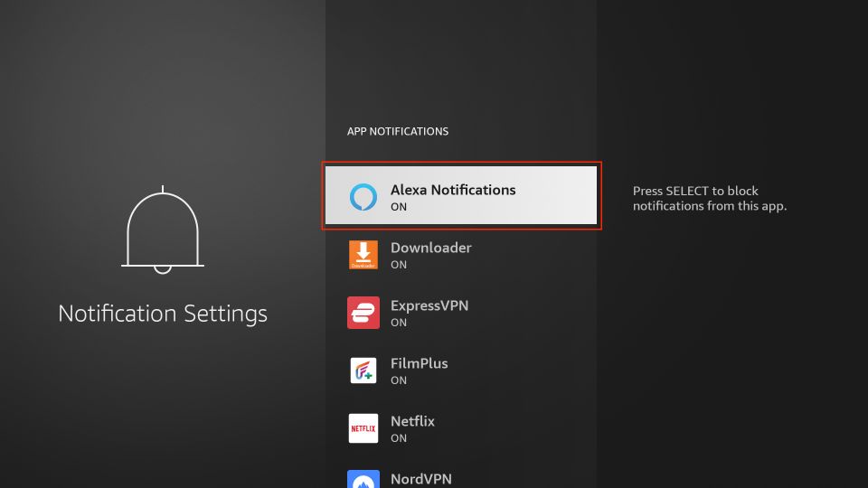The image size is (868, 488).
Task: Toggle Netflix notifications ON status
Action: pyautogui.click(x=399, y=438)
